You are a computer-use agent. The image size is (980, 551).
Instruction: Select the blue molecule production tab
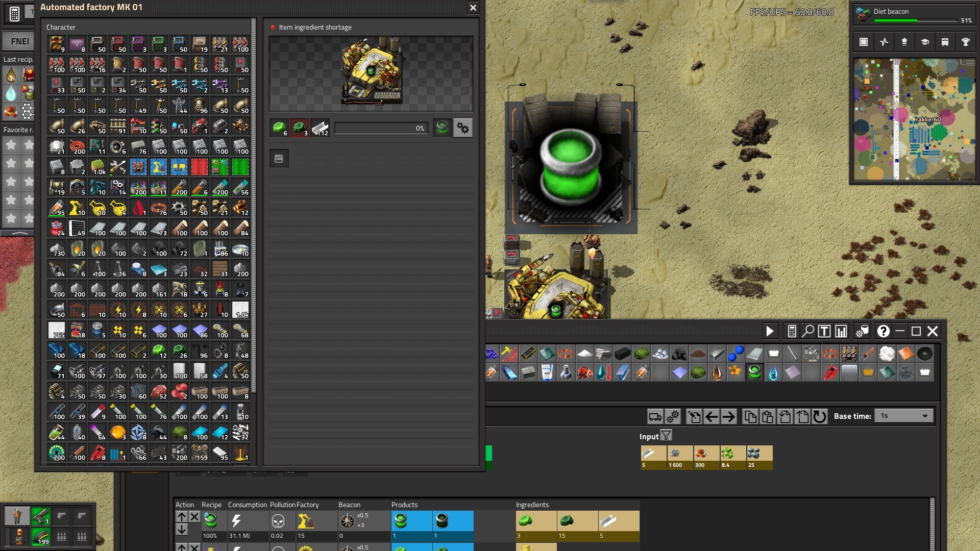(x=736, y=354)
